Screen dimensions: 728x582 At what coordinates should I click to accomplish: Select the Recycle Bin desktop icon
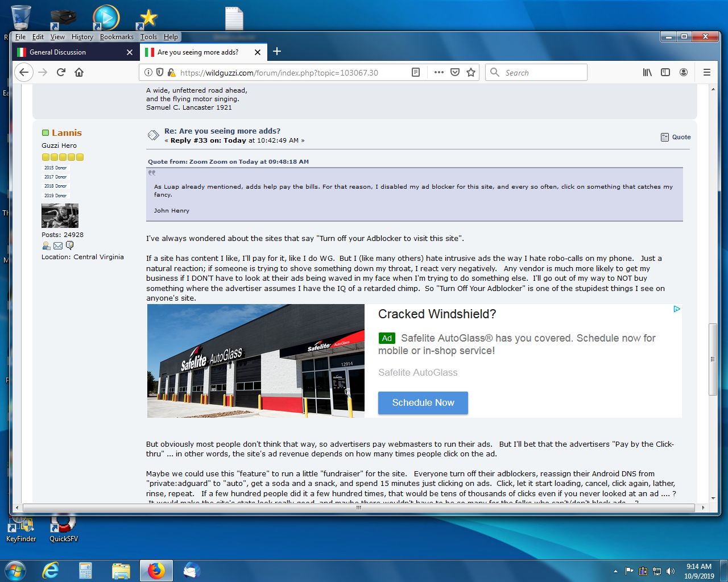point(20,17)
